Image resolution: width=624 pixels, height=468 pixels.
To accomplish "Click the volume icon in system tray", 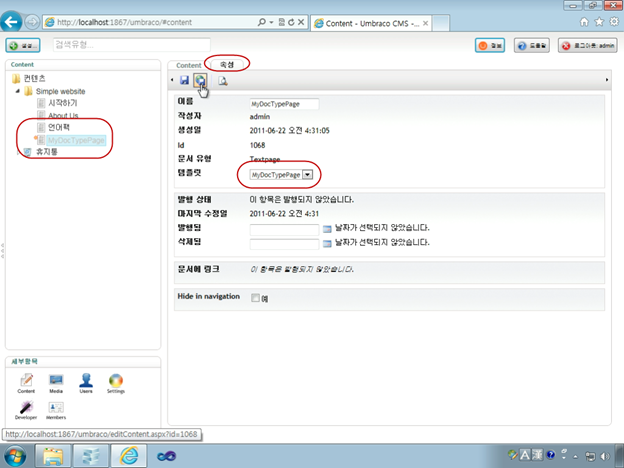I will [x=605, y=456].
